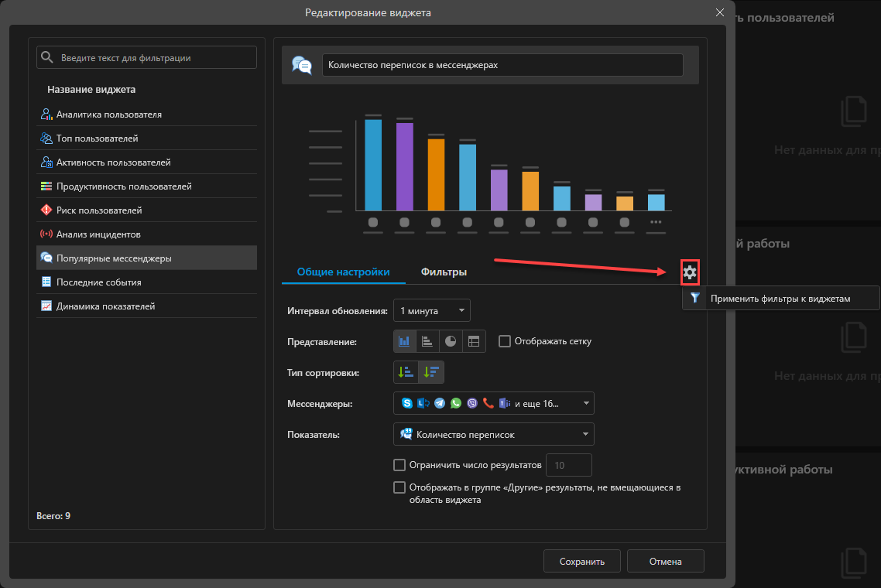Switch to the «Фильтры» tab
This screenshot has width=881, height=588.
[444, 272]
